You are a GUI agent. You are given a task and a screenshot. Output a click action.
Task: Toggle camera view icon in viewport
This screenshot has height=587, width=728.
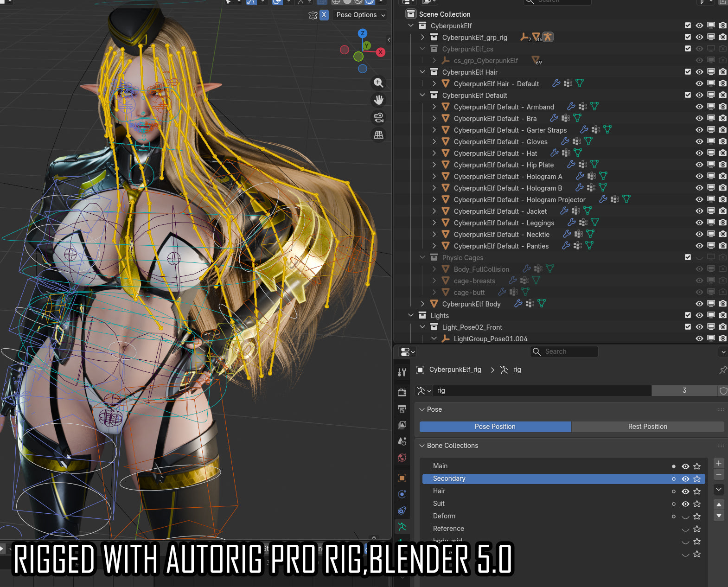coord(378,117)
